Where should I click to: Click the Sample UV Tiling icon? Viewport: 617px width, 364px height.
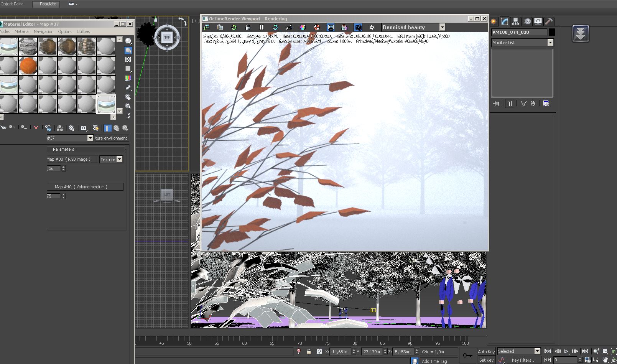[x=128, y=69]
